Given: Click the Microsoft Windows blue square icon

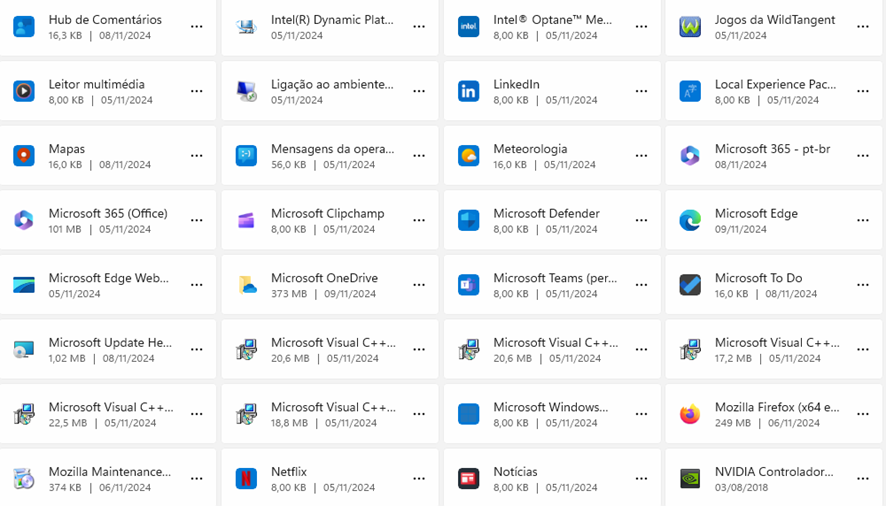Looking at the screenshot, I should point(468,414).
